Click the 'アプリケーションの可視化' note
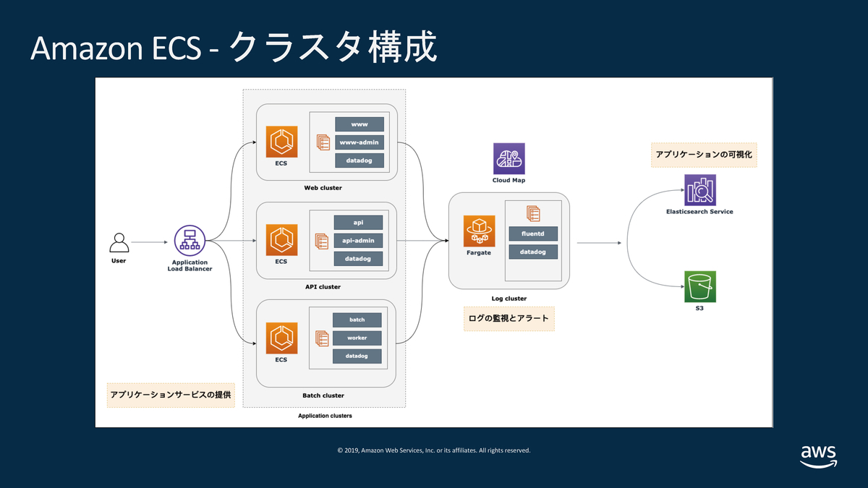Screen dimensions: 868x488 704,155
